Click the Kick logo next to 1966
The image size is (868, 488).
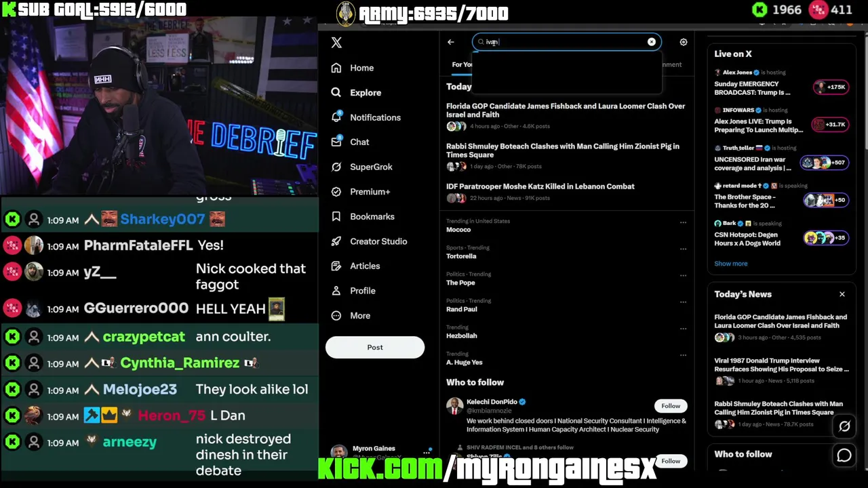[x=759, y=9]
